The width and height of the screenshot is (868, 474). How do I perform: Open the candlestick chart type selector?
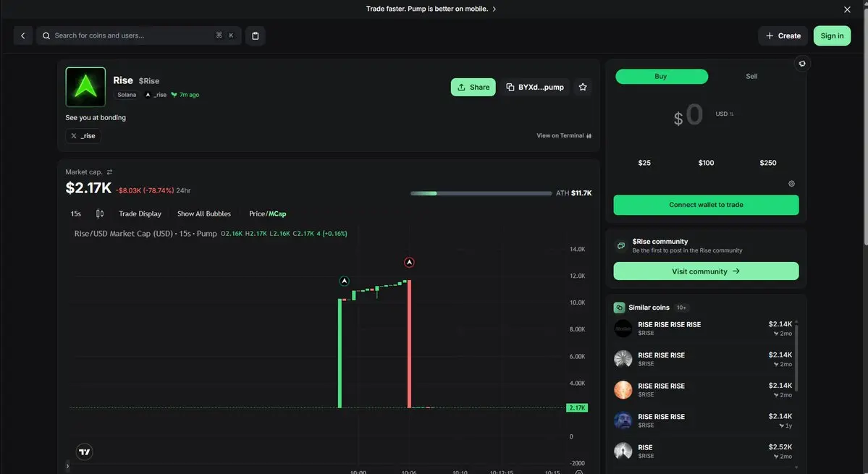[x=100, y=213]
